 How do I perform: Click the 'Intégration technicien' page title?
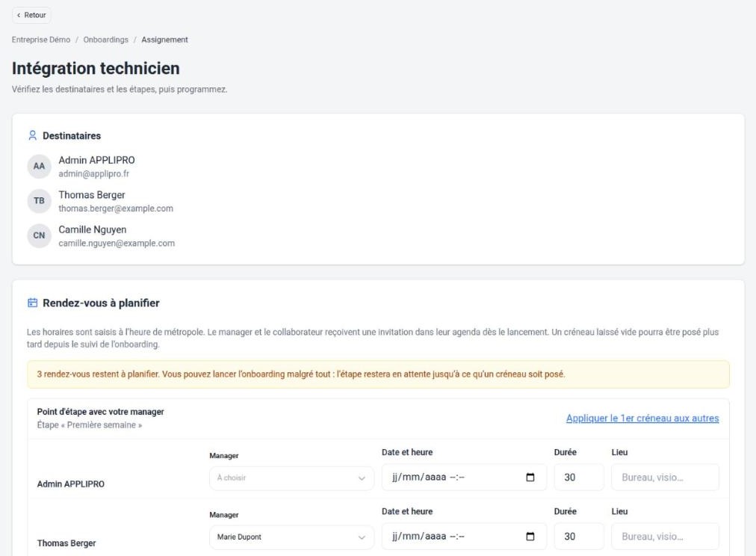(x=96, y=69)
